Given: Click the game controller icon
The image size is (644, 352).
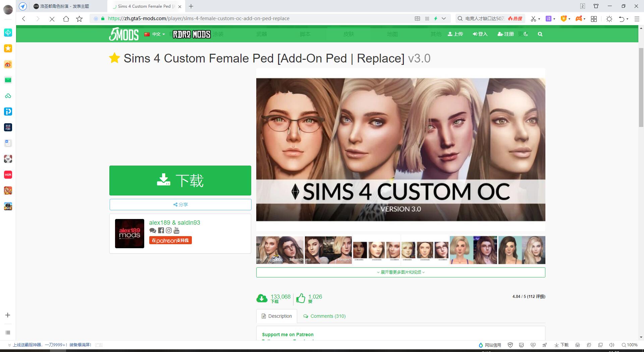Looking at the screenshot, I should tap(579, 19).
